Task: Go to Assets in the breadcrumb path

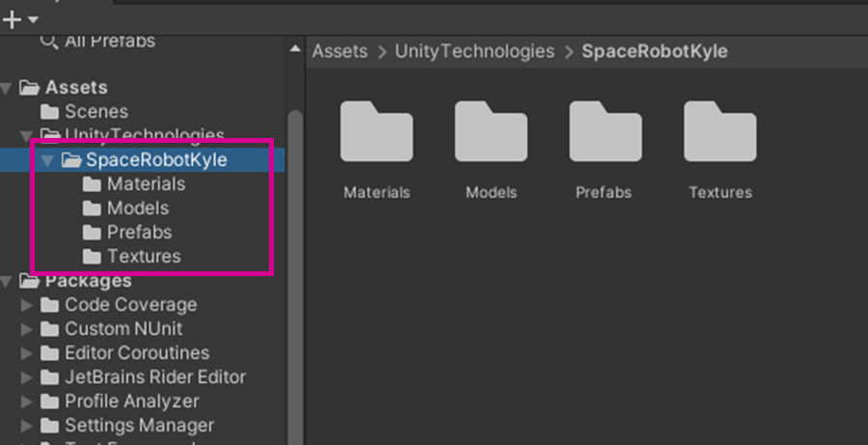Action: [x=339, y=51]
